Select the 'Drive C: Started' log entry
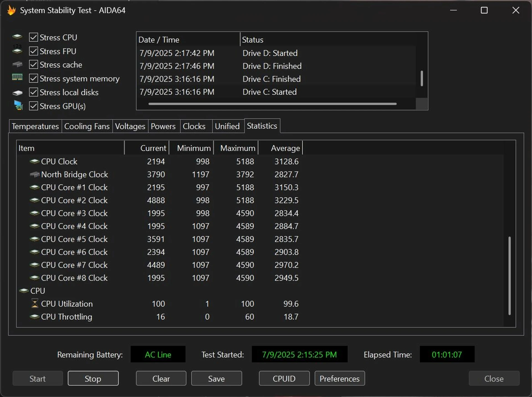 click(276, 92)
